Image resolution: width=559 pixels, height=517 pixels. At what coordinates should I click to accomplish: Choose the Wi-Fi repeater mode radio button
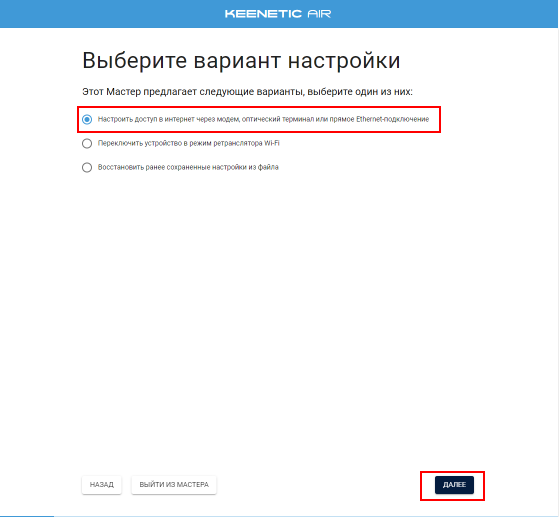click(x=87, y=144)
